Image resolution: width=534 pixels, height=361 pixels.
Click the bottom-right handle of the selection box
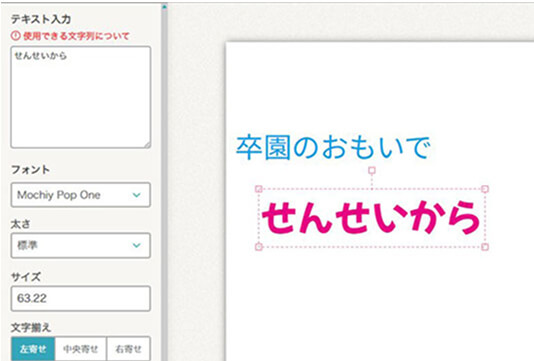485,247
